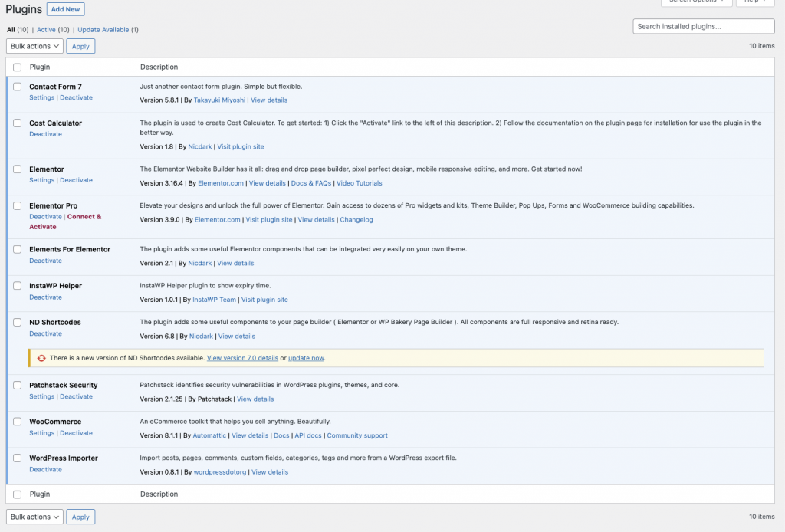Open the bottom Bulk actions dropdown

pos(34,517)
